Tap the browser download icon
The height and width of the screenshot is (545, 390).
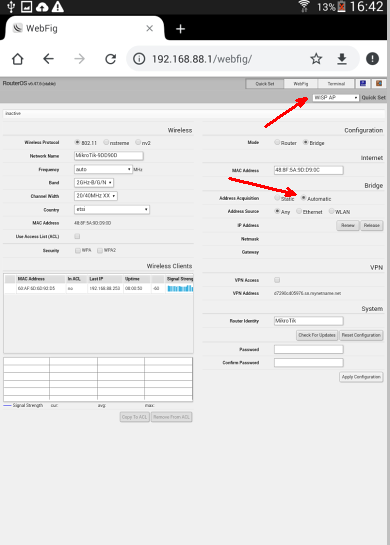pyautogui.click(x=342, y=59)
